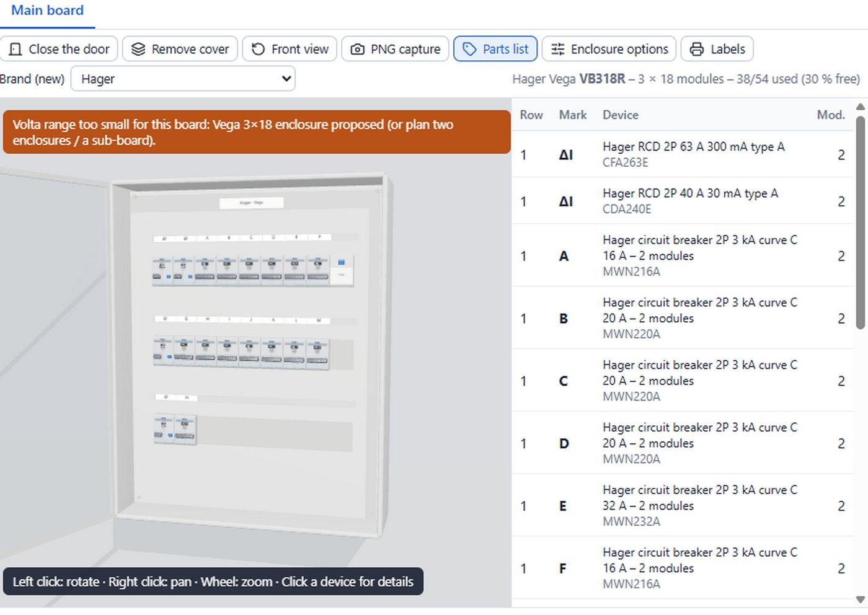Click the 'Hager - Vega' label on the 3D enclosure

tap(252, 203)
